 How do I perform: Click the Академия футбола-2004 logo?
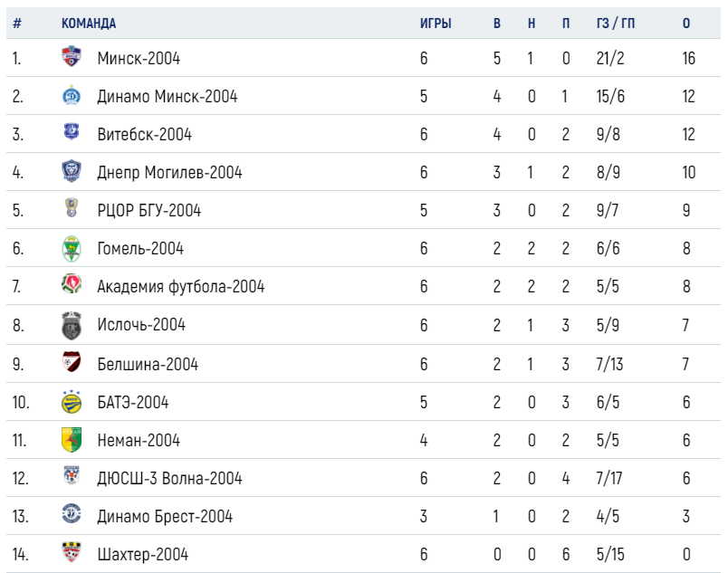point(72,284)
